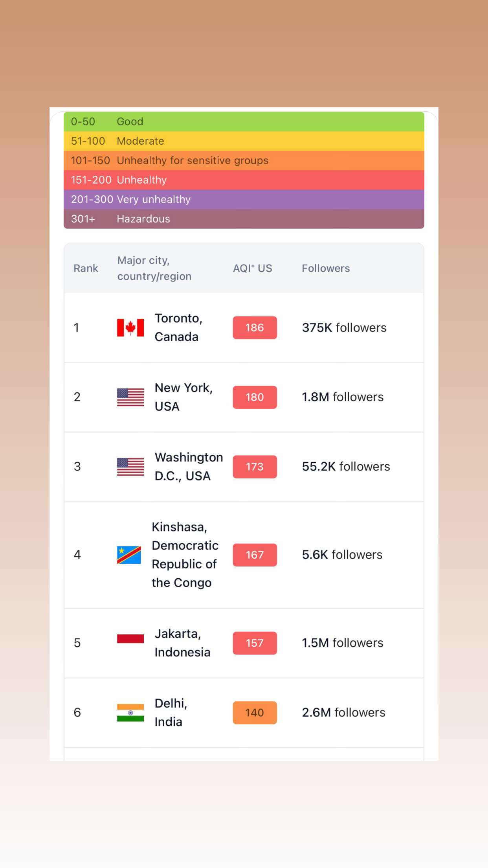Viewport: 488px width, 868px height.
Task: Click the Democratic Republic of Congo flag
Action: pyautogui.click(x=129, y=555)
